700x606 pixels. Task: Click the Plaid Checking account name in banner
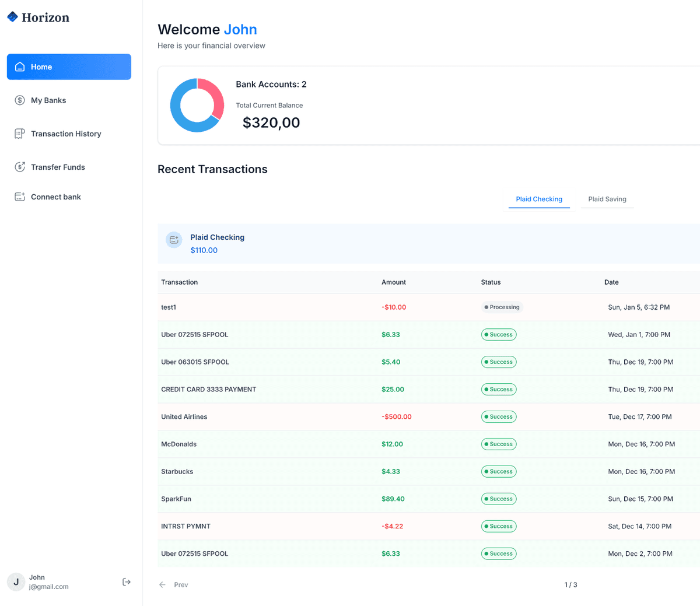coord(217,237)
